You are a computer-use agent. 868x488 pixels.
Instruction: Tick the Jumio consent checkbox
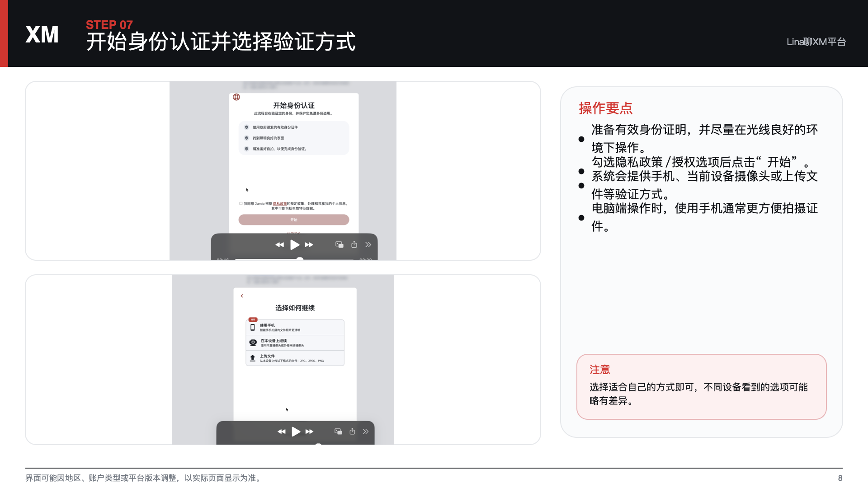click(x=241, y=204)
